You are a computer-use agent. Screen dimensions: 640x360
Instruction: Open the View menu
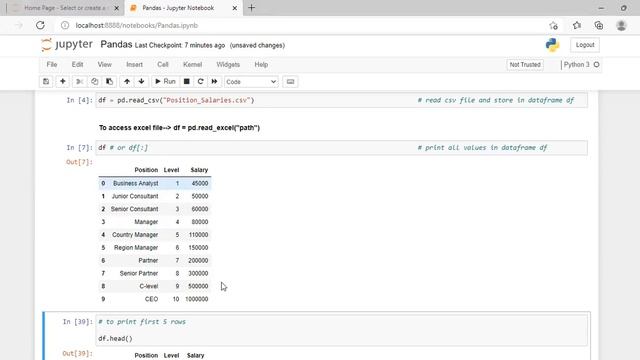tap(104, 64)
